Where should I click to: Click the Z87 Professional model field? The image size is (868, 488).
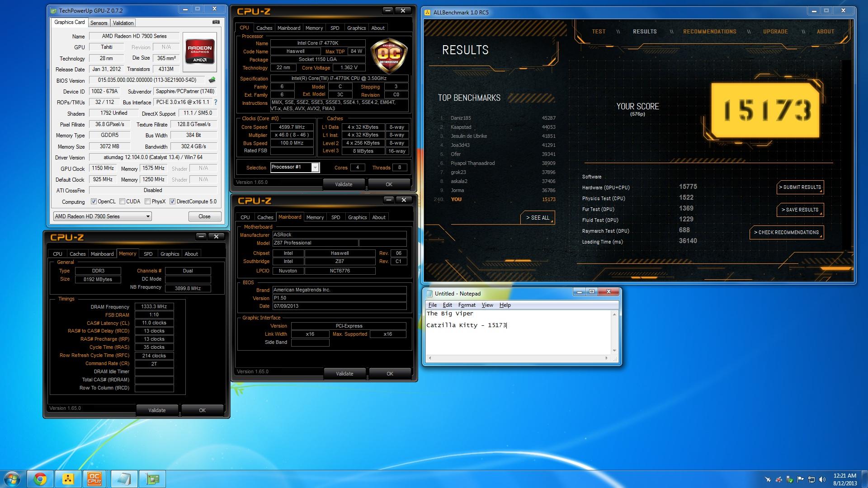click(315, 243)
